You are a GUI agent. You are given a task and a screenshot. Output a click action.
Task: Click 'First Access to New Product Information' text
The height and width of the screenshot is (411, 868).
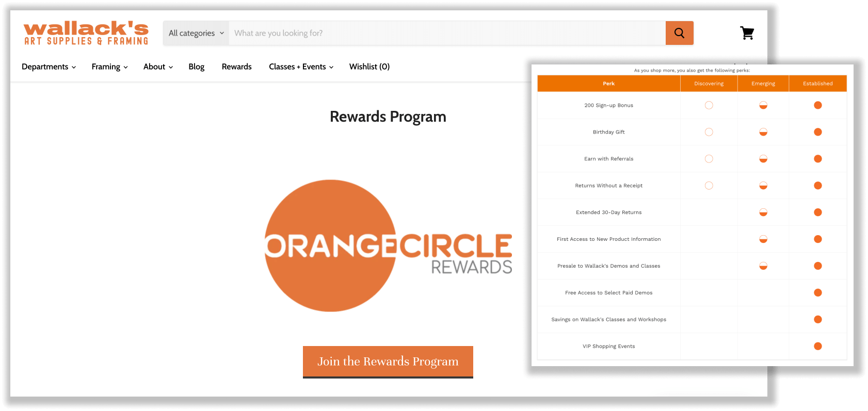(x=609, y=239)
